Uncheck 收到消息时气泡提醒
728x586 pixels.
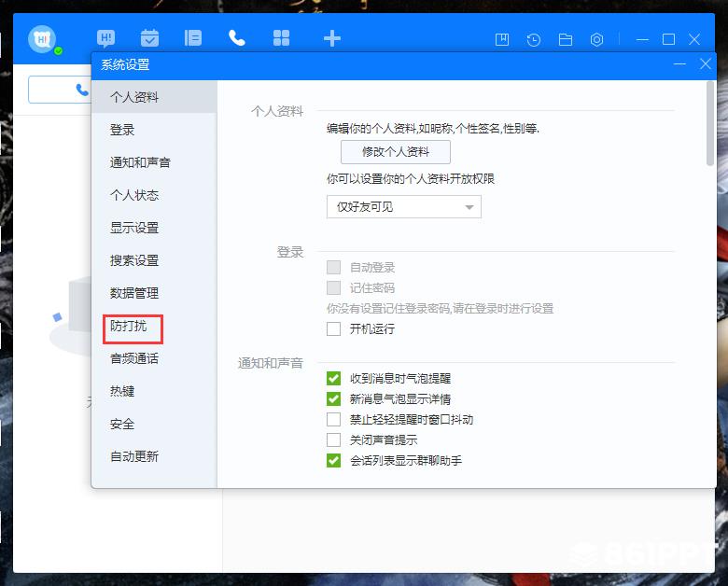tap(333, 379)
